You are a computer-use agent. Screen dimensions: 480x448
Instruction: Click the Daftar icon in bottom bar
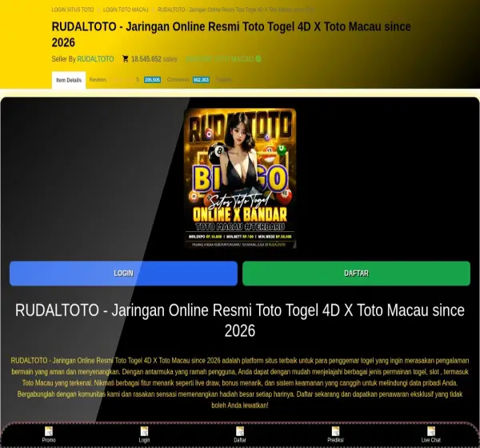pos(240,431)
